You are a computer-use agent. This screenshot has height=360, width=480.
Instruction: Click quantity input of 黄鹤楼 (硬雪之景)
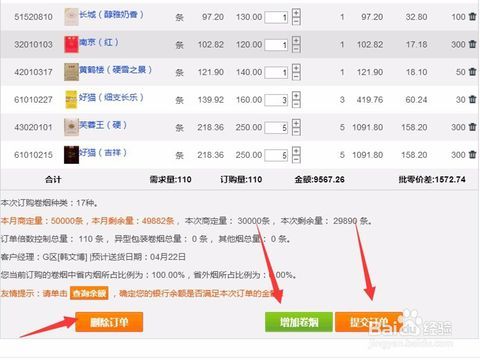[276, 72]
